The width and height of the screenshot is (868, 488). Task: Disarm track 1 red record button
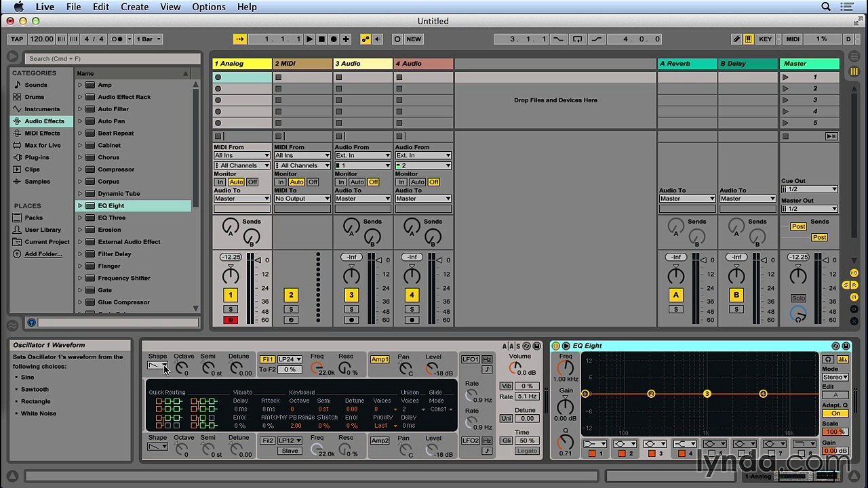pos(230,320)
